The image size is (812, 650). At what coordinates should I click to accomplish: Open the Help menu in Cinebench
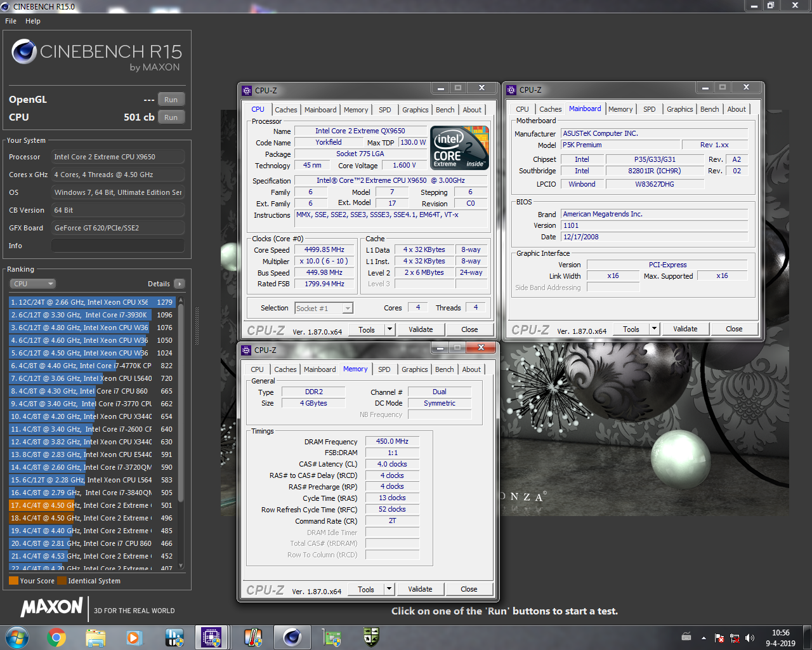pos(33,21)
